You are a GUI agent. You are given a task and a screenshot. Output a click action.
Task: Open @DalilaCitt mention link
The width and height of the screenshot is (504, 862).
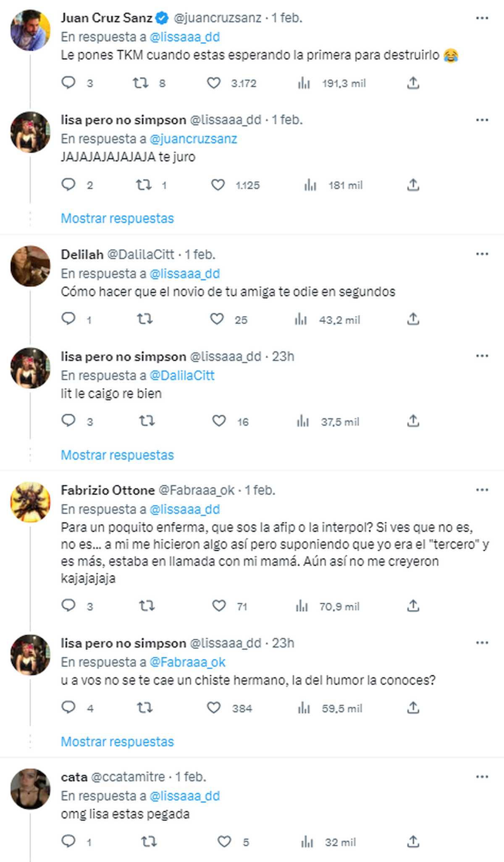tap(182, 376)
